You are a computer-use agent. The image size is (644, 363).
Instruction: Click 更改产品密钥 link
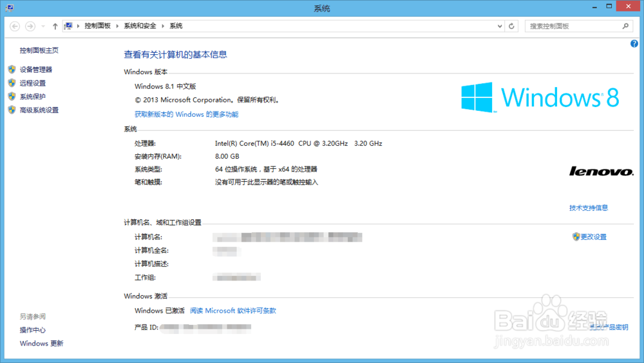point(609,328)
